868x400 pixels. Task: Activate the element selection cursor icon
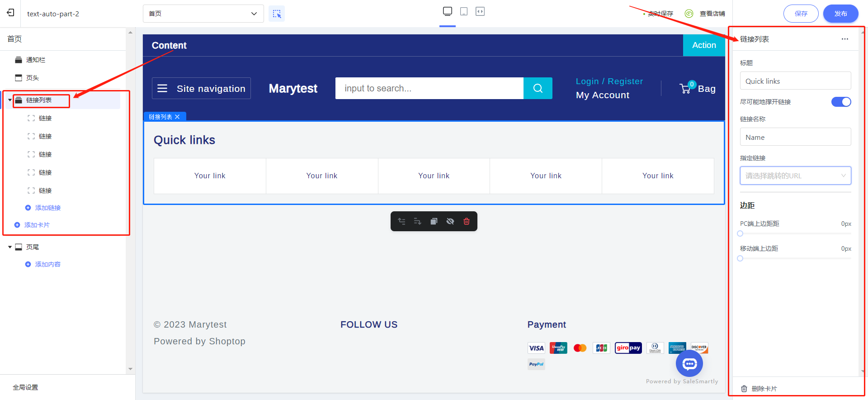pos(277,14)
